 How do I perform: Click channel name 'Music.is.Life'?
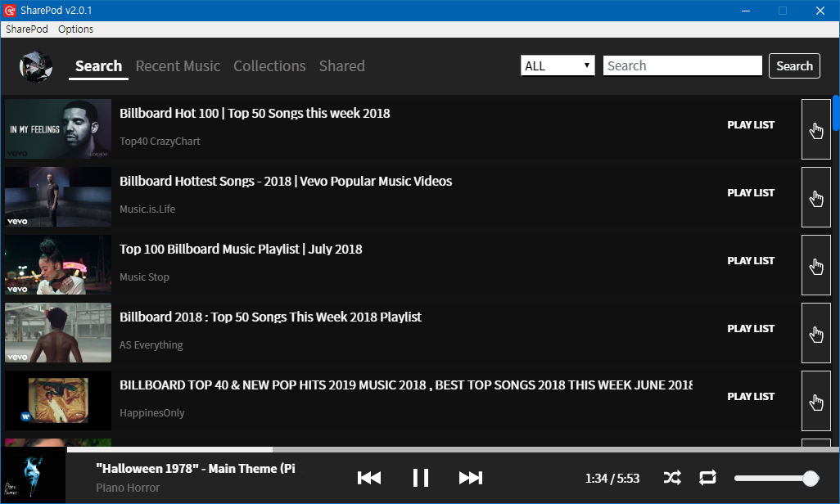[x=147, y=209]
